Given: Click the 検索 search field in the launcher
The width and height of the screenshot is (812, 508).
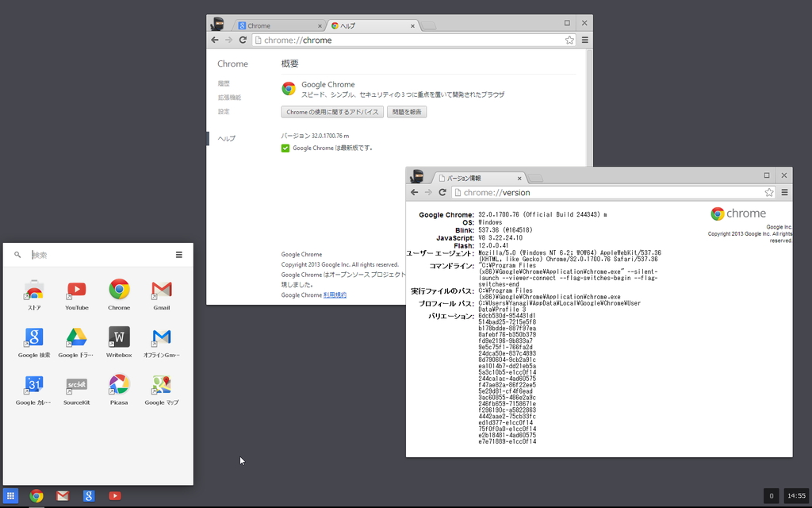Looking at the screenshot, I should 79,254.
